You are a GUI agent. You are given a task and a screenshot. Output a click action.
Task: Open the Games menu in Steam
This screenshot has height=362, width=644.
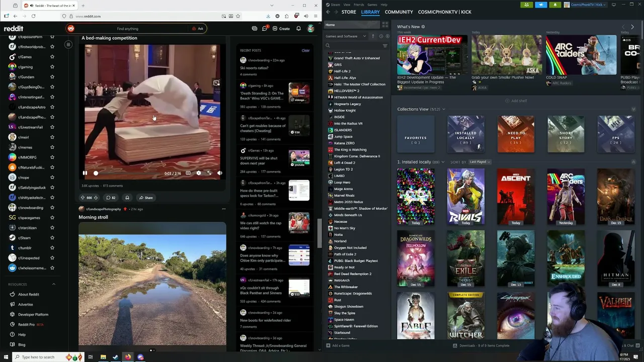click(372, 5)
